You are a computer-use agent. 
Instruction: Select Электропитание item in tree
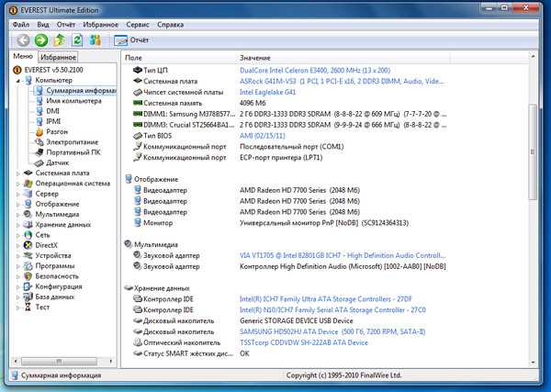[x=73, y=142]
